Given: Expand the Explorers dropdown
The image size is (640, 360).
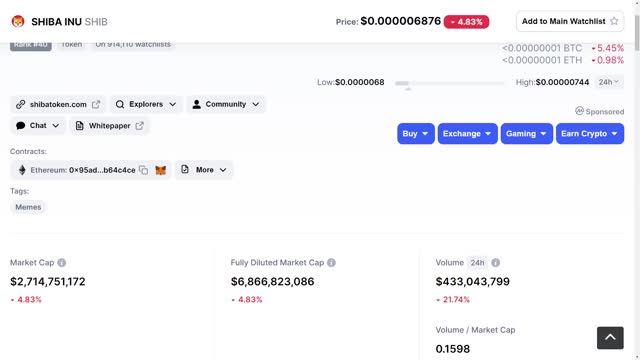Looking at the screenshot, I should point(146,104).
